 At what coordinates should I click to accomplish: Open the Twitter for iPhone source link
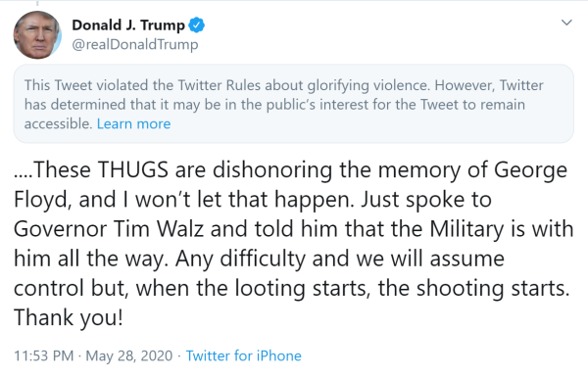tap(243, 355)
